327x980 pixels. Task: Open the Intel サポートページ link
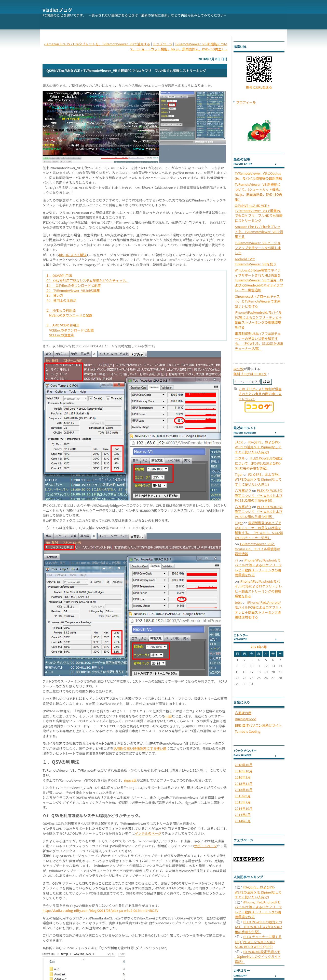point(206,846)
